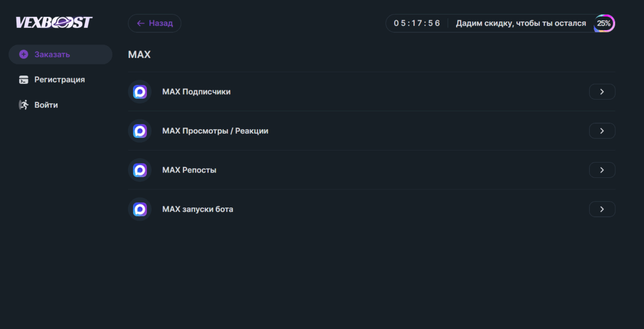This screenshot has height=329, width=644.
Task: Select Войти in the sidebar
Action: coord(46,105)
